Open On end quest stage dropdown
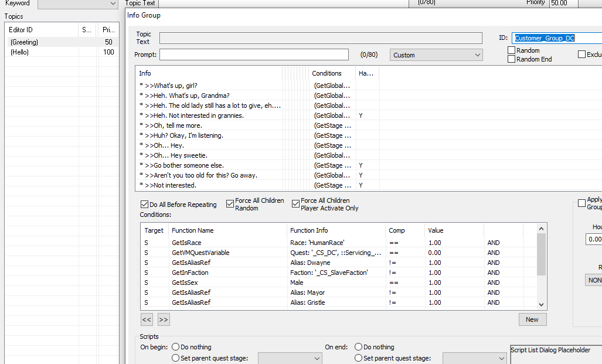The image size is (602, 364). [x=475, y=358]
